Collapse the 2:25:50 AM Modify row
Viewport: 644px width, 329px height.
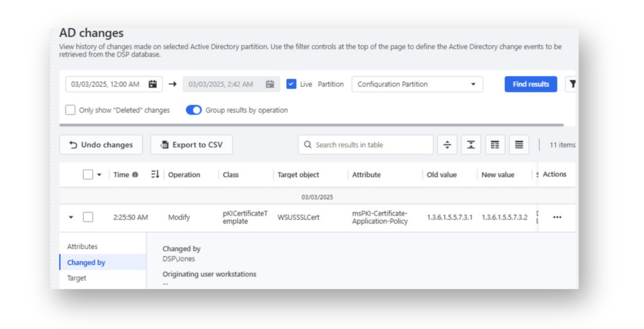click(x=71, y=217)
